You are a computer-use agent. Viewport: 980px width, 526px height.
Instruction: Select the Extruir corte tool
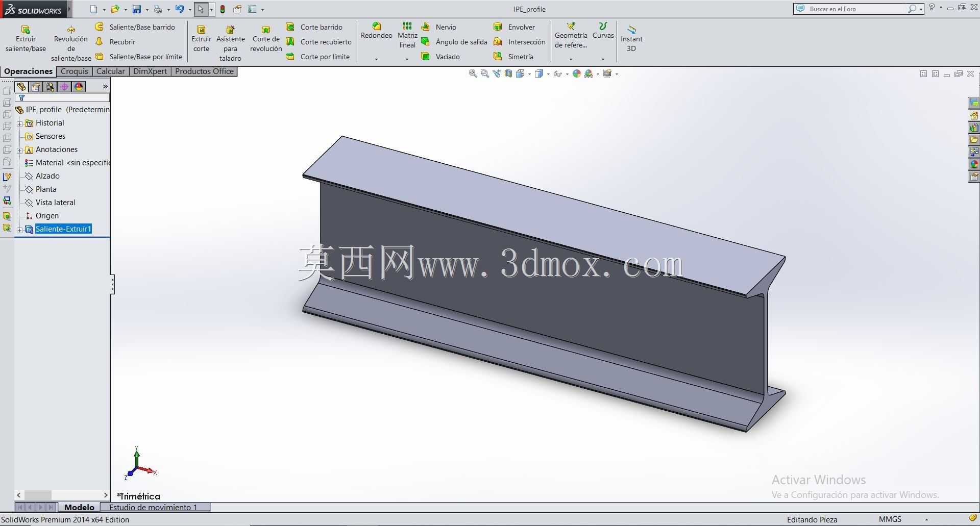pyautogui.click(x=201, y=39)
